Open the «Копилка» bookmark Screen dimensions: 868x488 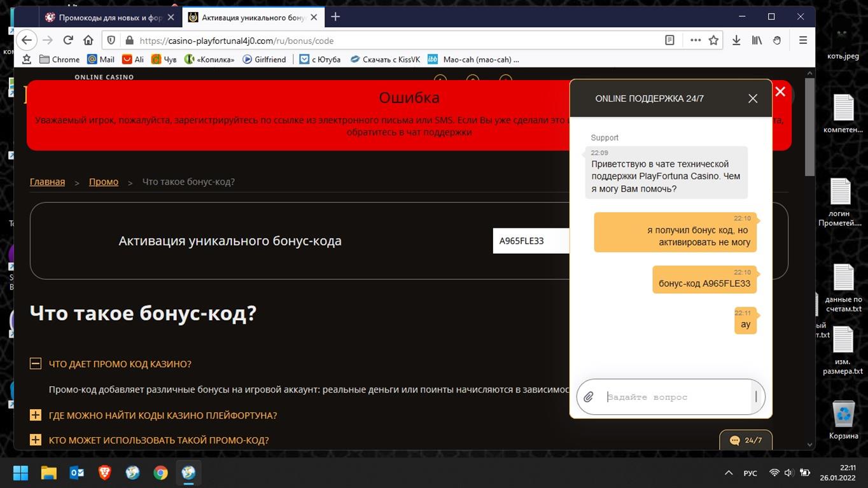pyautogui.click(x=209, y=59)
